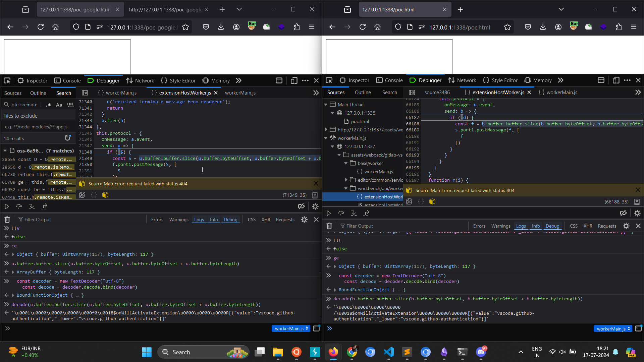Screen dimensions: 644x362
Task: Toggle responsive design mode in left DevTools
Action: tap(294, 80)
